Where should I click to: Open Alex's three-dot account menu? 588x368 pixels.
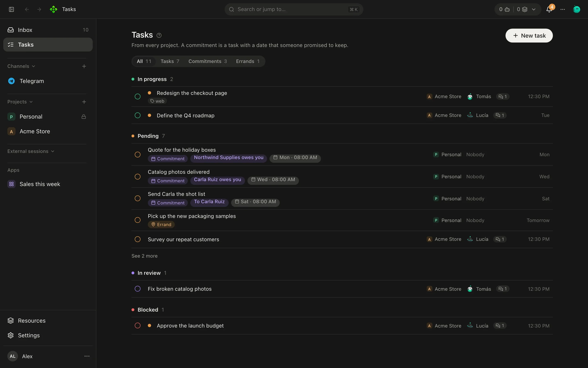[87, 356]
